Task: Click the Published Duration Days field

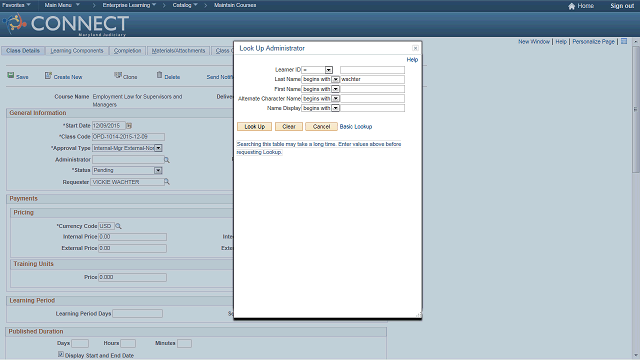Action: coord(80,343)
